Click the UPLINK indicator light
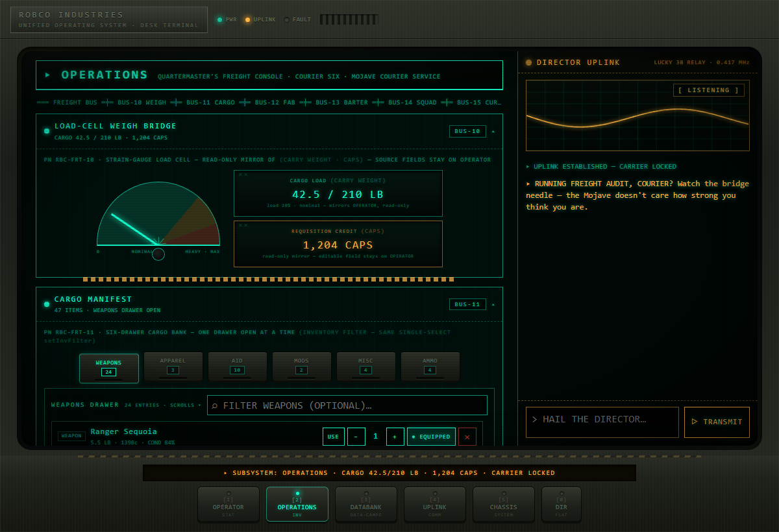The height and width of the screenshot is (532, 779). pos(247,20)
